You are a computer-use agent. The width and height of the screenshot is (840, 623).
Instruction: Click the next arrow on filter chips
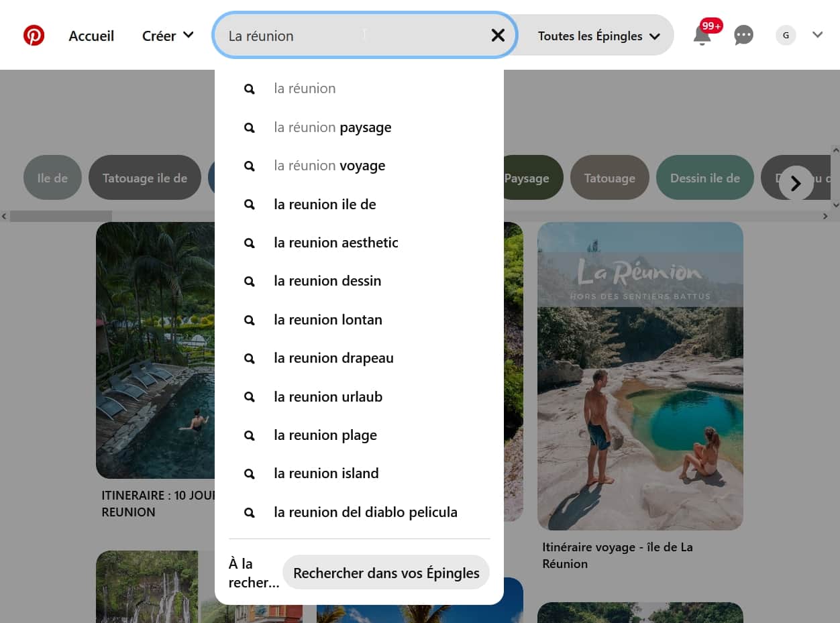click(x=796, y=183)
